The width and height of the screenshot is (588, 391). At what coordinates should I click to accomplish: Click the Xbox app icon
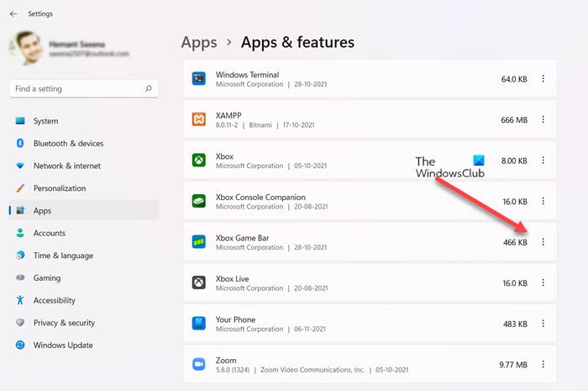[x=199, y=161]
